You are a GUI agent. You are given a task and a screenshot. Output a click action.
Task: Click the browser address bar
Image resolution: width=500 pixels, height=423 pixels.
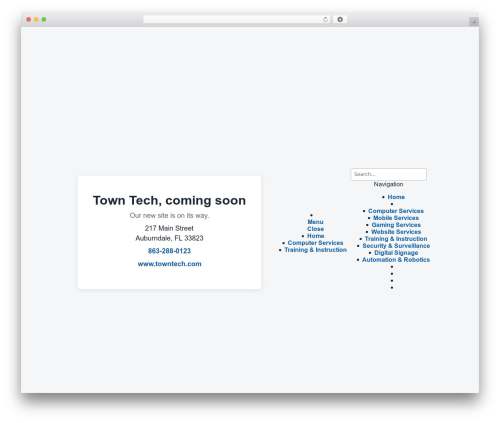click(236, 20)
